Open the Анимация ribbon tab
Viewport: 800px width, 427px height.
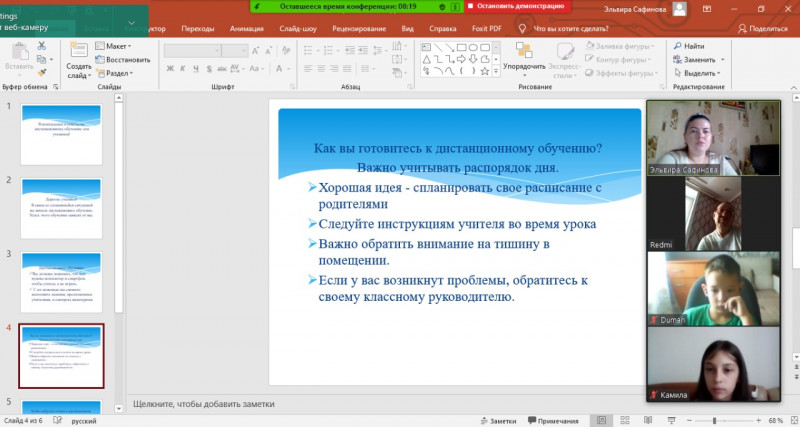[x=246, y=29]
